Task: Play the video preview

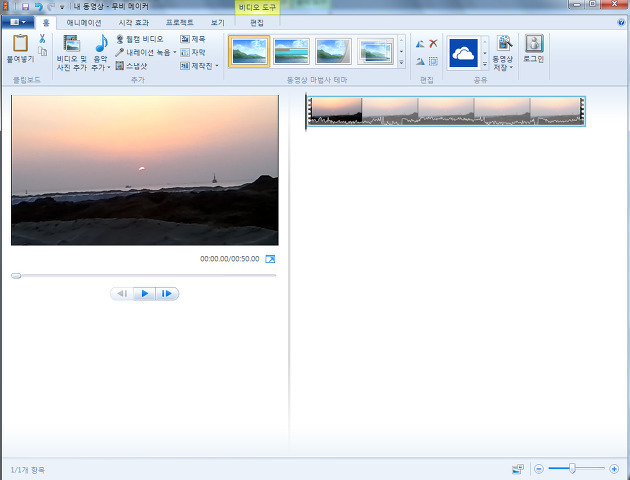Action: click(x=145, y=294)
